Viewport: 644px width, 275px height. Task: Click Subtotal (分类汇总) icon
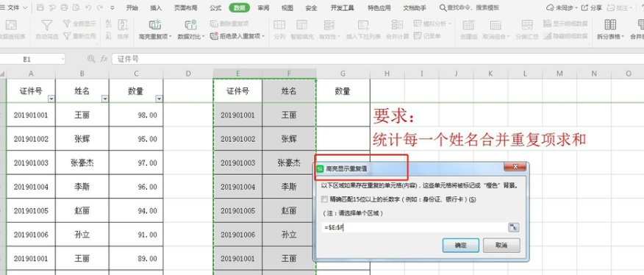tap(527, 25)
